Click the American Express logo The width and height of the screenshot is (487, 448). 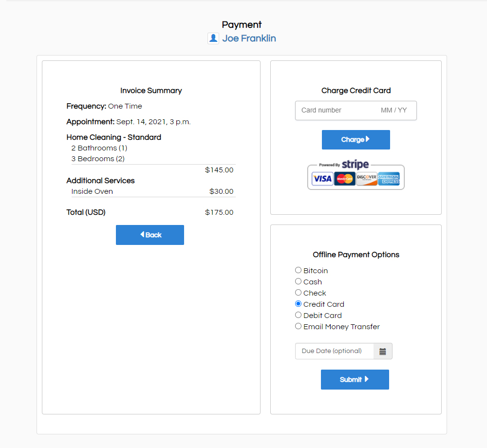tap(389, 179)
